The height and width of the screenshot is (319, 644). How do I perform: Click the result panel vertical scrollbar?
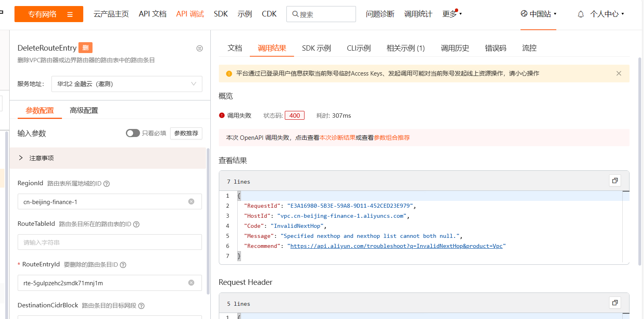640,161
